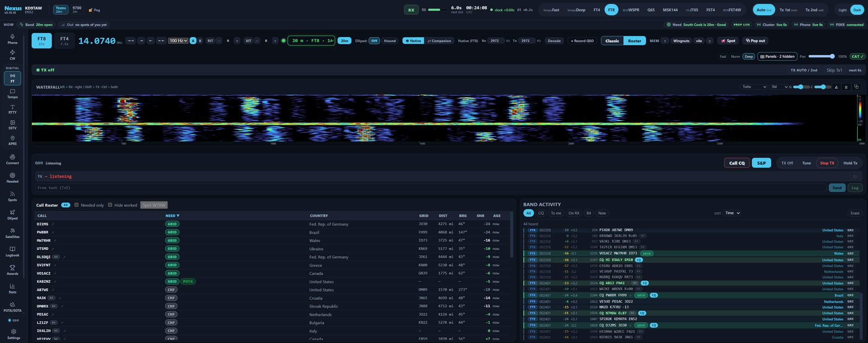Open the Panels 2 hidden menu
This screenshot has width=868, height=343.
[777, 56]
